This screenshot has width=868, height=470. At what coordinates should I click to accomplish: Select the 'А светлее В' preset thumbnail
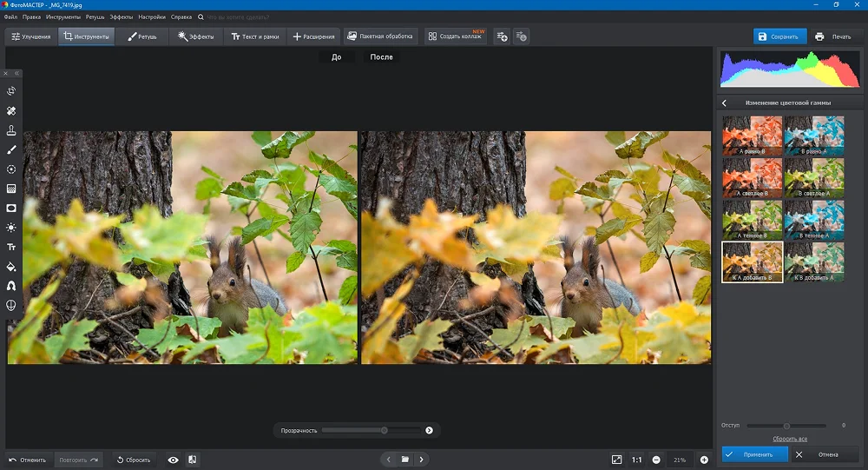[x=753, y=178]
